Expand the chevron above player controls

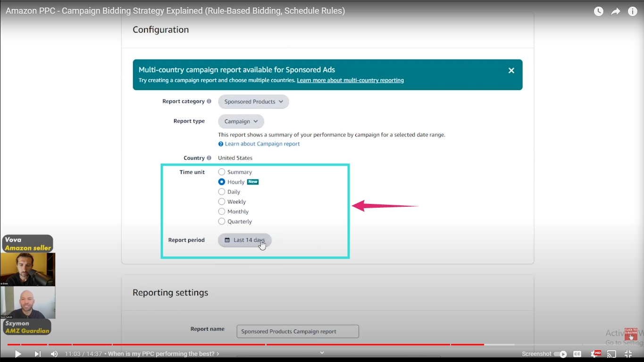coord(322,352)
